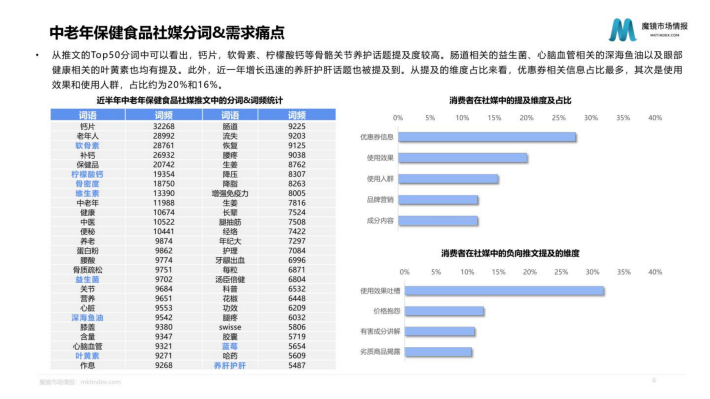The image size is (710, 399).
Task: Click the 使用效果 bar in the top chart
Action: 463,158
